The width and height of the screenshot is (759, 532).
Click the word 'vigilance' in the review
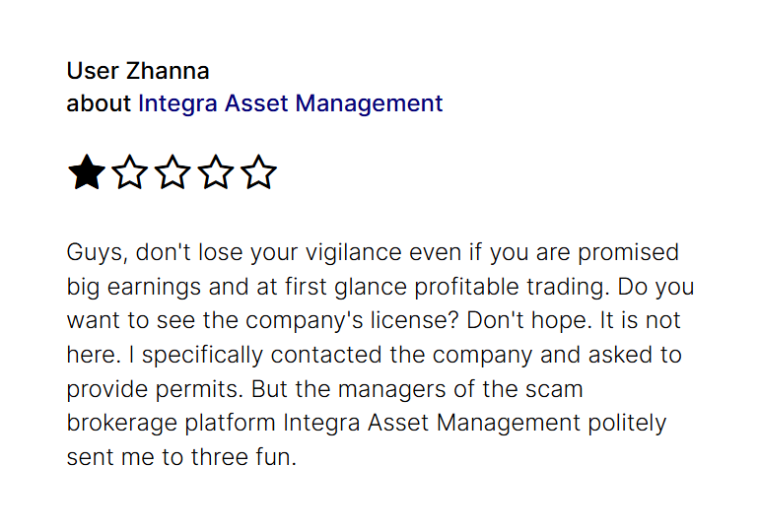click(353, 253)
